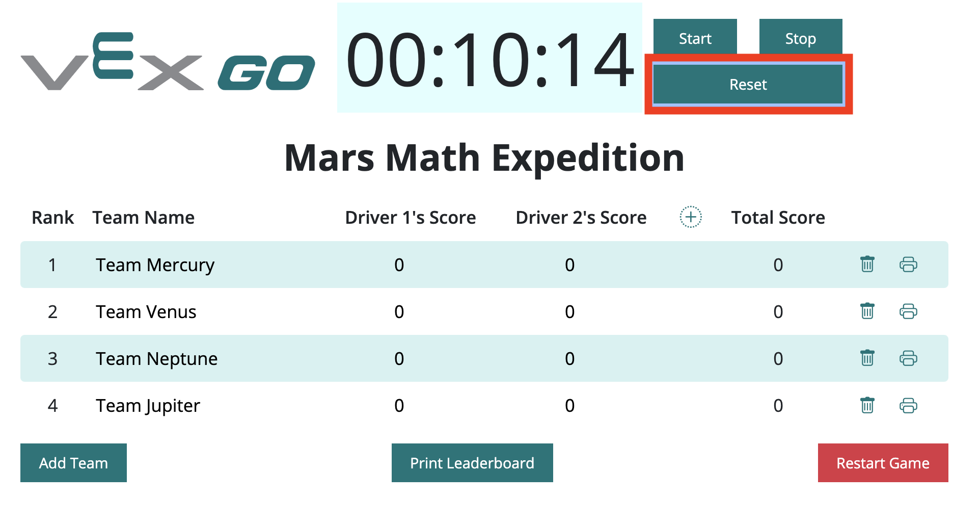The width and height of the screenshot is (980, 525).
Task: Delete Team Jupiter using the trash icon
Action: pos(867,405)
